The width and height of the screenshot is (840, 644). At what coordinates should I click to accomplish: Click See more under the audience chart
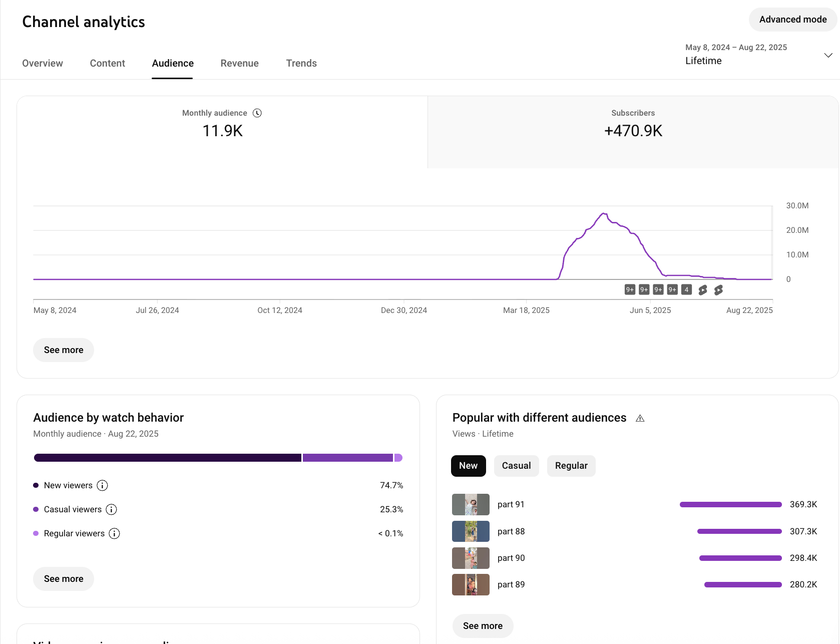64,350
